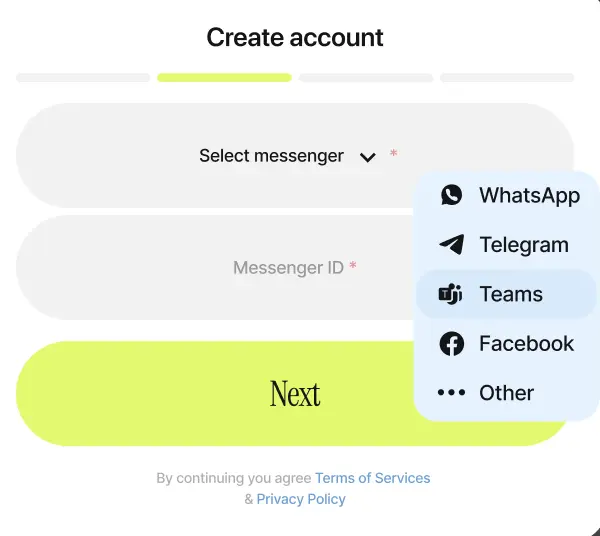The image size is (600, 536).
Task: Pick the Teams option
Action: (510, 294)
